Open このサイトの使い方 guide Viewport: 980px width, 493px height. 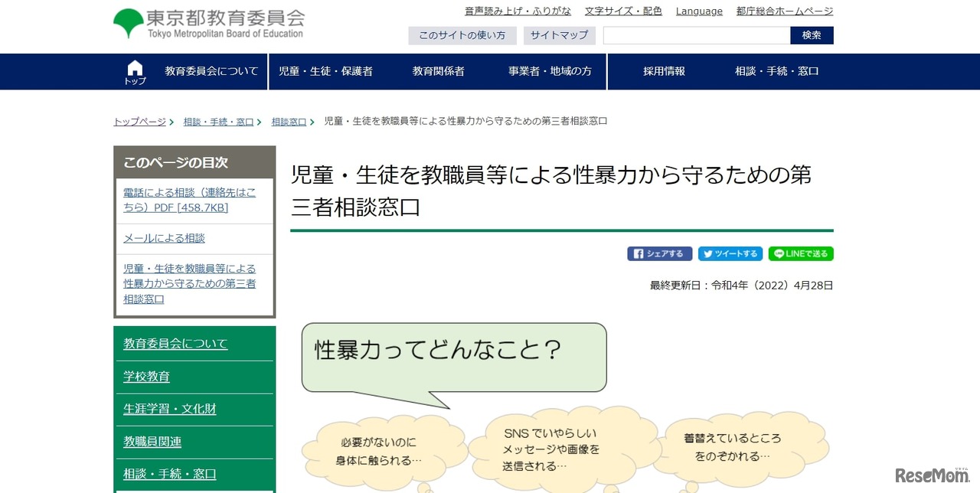[x=462, y=35]
